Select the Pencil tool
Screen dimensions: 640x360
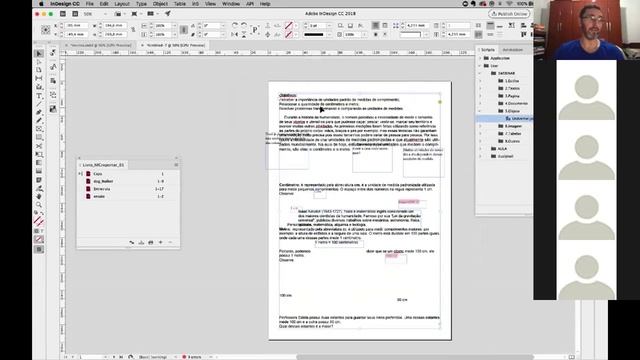click(39, 120)
